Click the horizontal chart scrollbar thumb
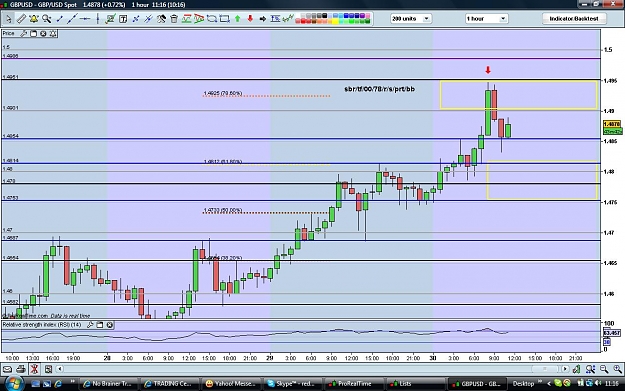Viewport: 625px width, 391px height. click(x=544, y=369)
